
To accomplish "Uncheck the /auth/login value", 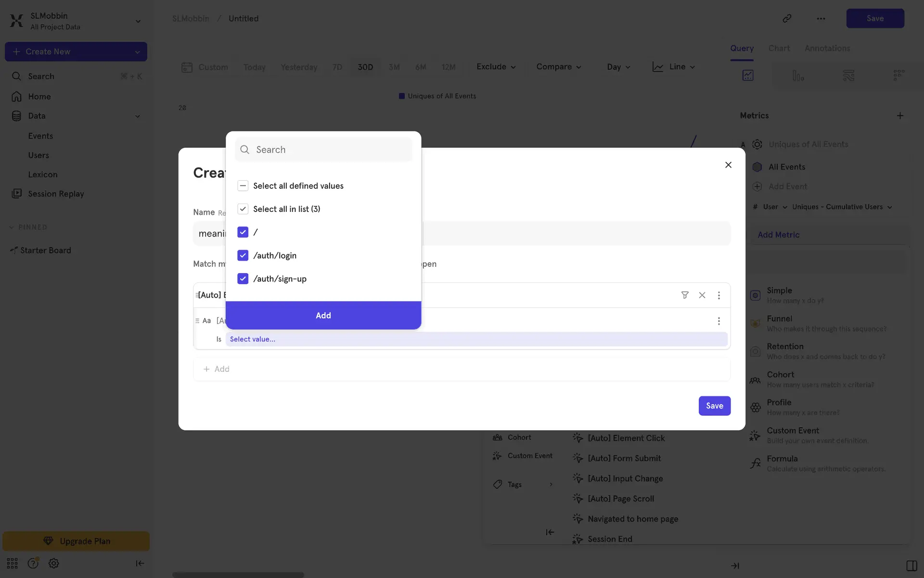I will tap(243, 255).
